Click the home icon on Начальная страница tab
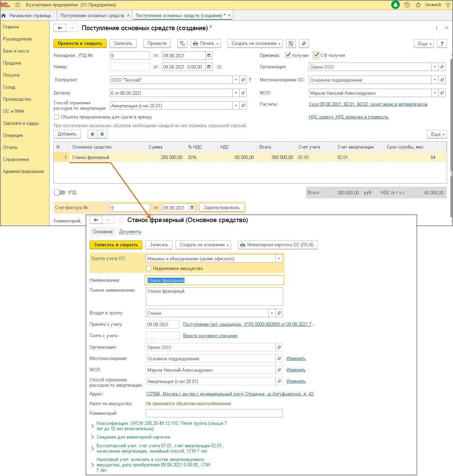The height and width of the screenshot is (476, 453). [x=4, y=15]
